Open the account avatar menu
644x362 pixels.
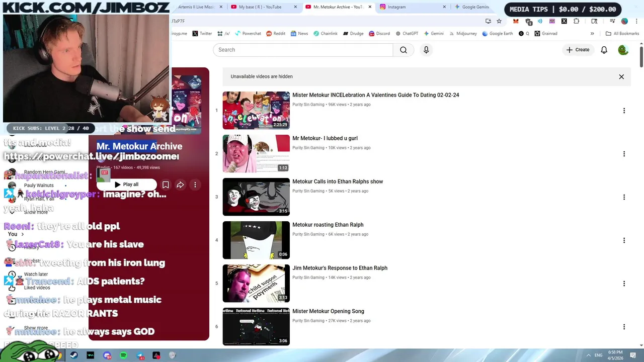[623, 50]
